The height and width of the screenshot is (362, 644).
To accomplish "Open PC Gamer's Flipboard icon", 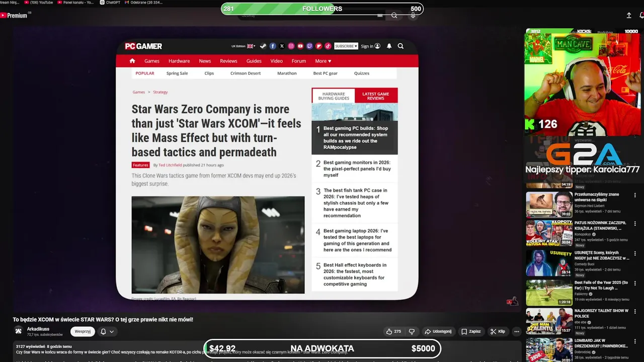I will coord(319,46).
